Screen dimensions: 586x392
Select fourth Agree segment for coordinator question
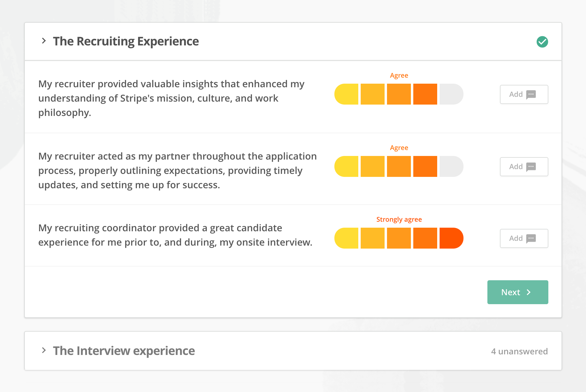click(x=425, y=238)
